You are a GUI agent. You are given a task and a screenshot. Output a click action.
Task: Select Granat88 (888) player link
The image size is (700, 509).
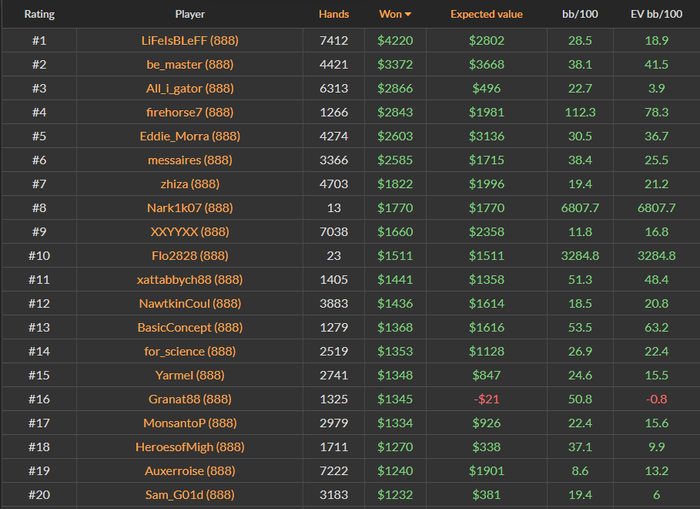coord(189,399)
